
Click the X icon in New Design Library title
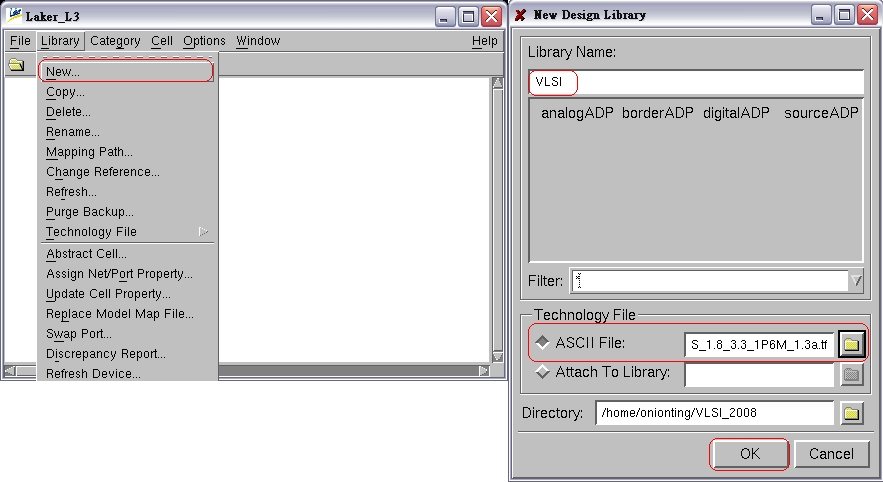pos(521,15)
